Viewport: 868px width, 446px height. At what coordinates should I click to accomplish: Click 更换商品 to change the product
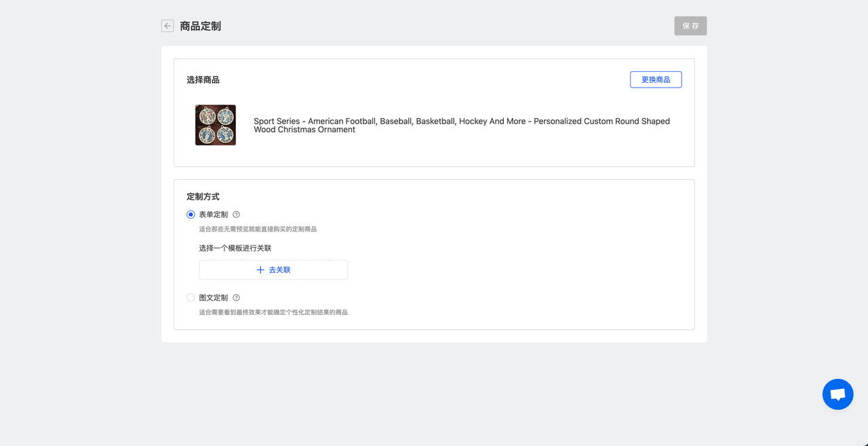(656, 79)
